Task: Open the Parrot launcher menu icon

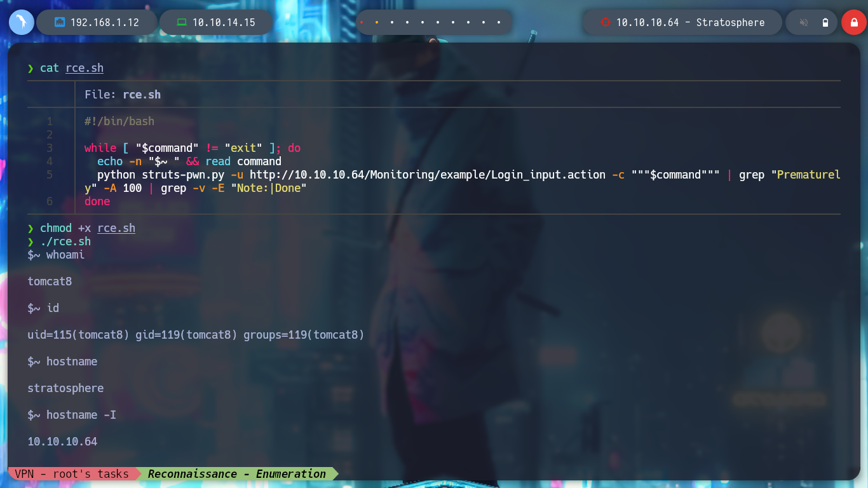Action: point(21,22)
